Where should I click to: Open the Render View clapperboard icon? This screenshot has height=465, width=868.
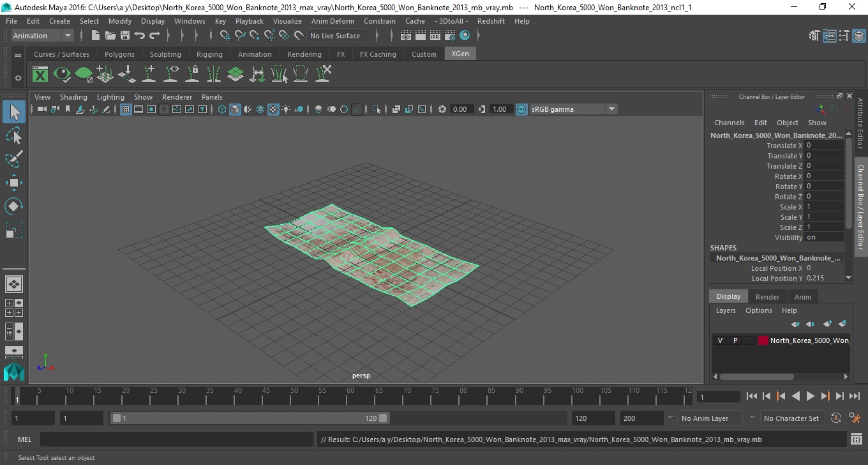click(406, 36)
